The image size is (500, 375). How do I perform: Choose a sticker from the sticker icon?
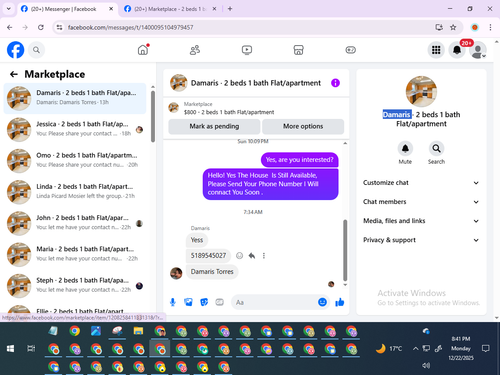[204, 302]
